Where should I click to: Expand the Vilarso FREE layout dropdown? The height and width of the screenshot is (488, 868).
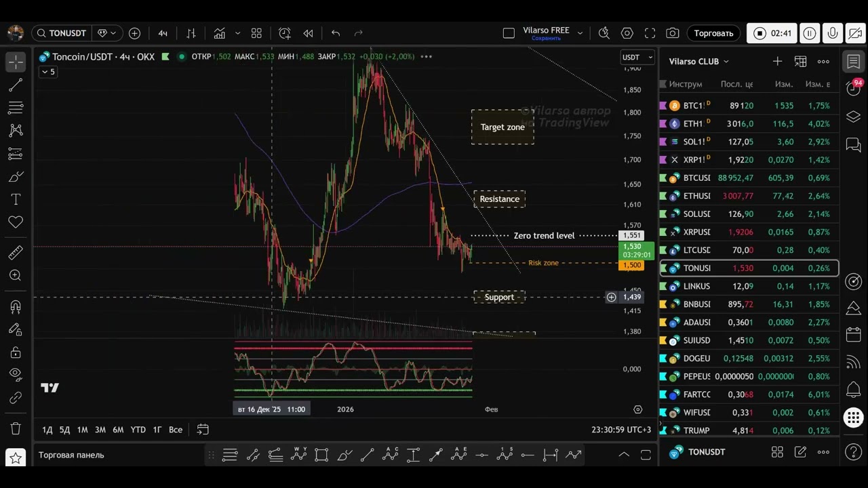[580, 33]
